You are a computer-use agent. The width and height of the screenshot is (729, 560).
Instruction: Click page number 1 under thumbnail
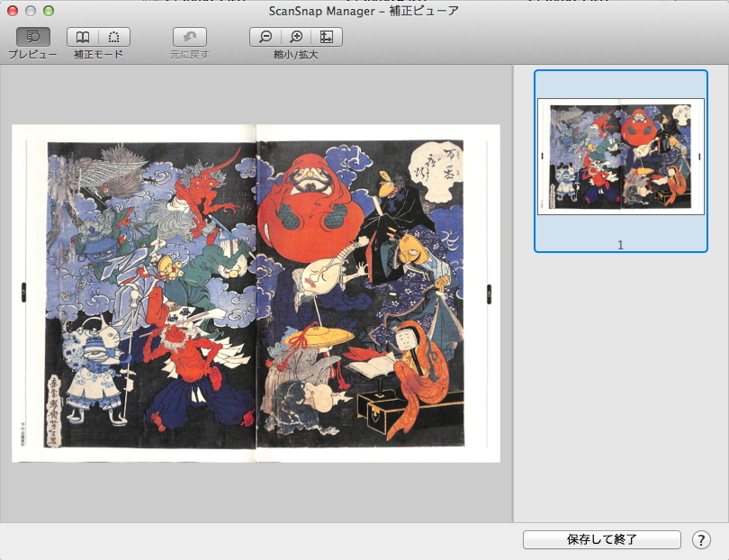620,245
